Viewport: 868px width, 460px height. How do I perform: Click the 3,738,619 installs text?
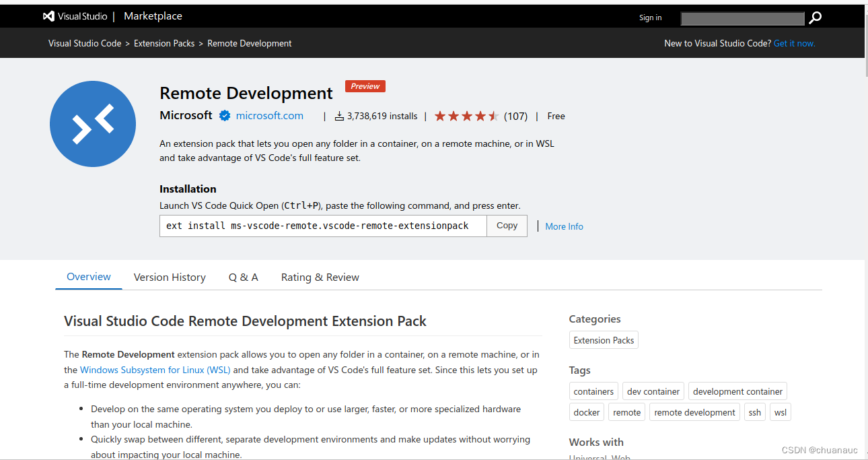click(382, 116)
